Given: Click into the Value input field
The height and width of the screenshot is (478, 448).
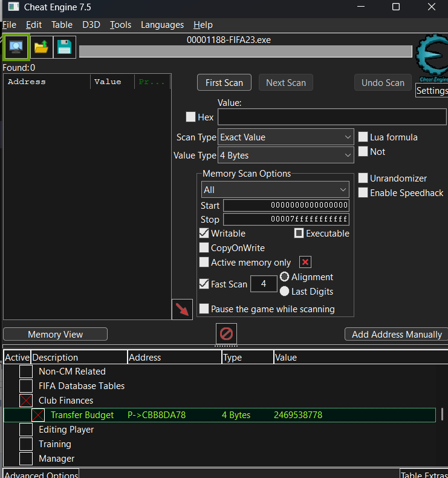Looking at the screenshot, I should coord(332,117).
